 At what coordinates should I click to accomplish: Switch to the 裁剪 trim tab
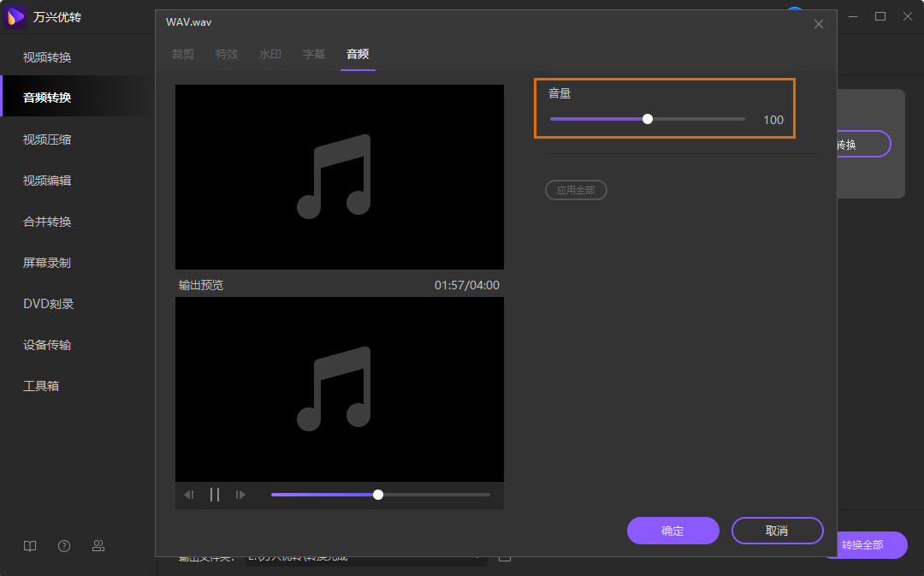[x=182, y=53]
